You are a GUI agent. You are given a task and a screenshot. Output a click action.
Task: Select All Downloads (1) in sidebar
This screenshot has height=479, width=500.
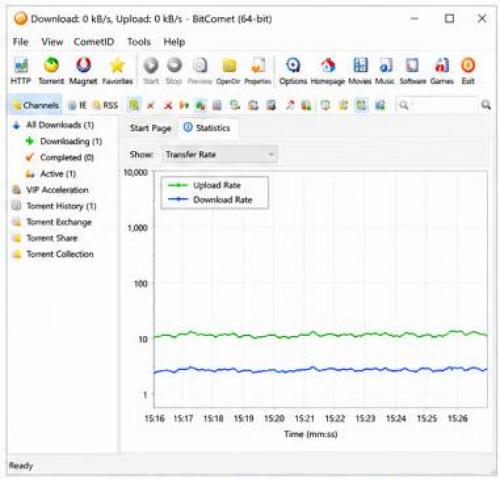pyautogui.click(x=60, y=125)
